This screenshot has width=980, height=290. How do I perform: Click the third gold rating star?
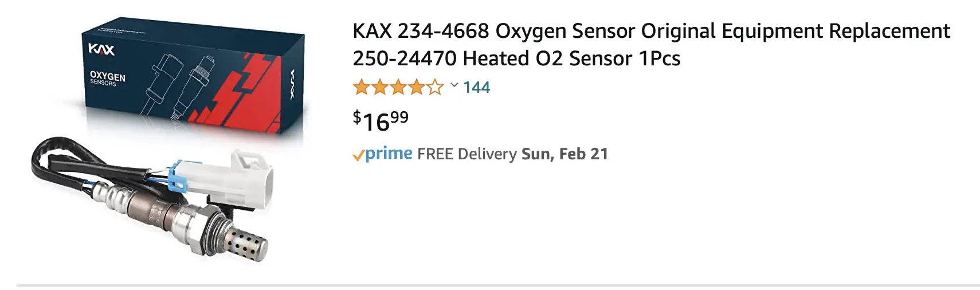click(398, 88)
